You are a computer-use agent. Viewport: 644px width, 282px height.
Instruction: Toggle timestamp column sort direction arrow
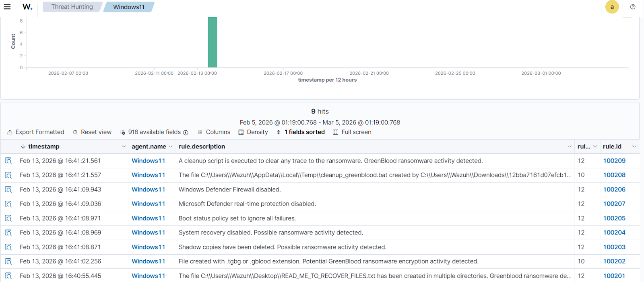coord(23,146)
